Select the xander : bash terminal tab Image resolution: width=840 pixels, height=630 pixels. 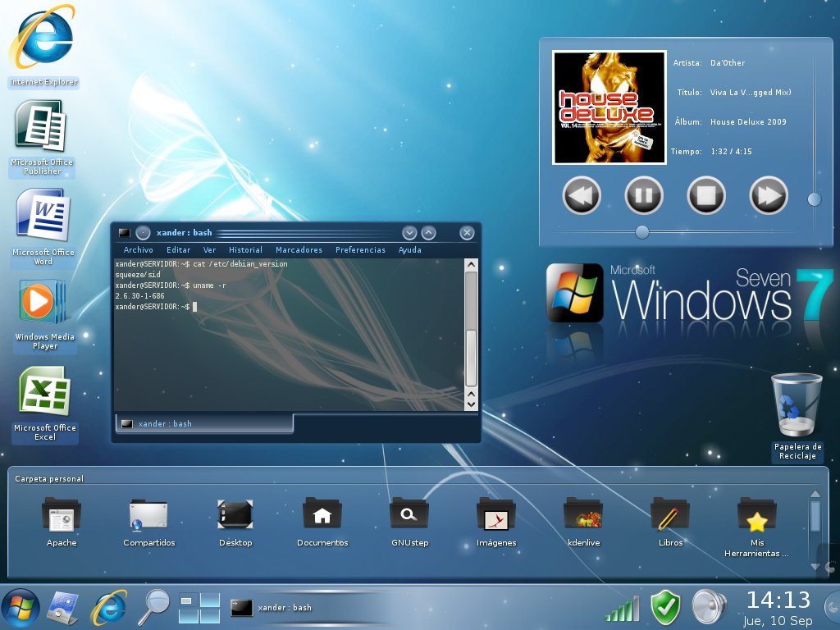pyautogui.click(x=204, y=423)
